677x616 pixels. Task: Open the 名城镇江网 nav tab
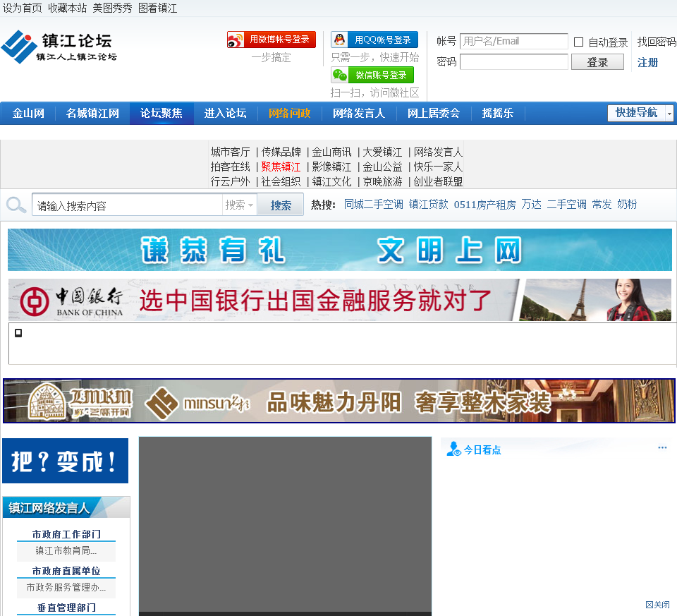(92, 114)
